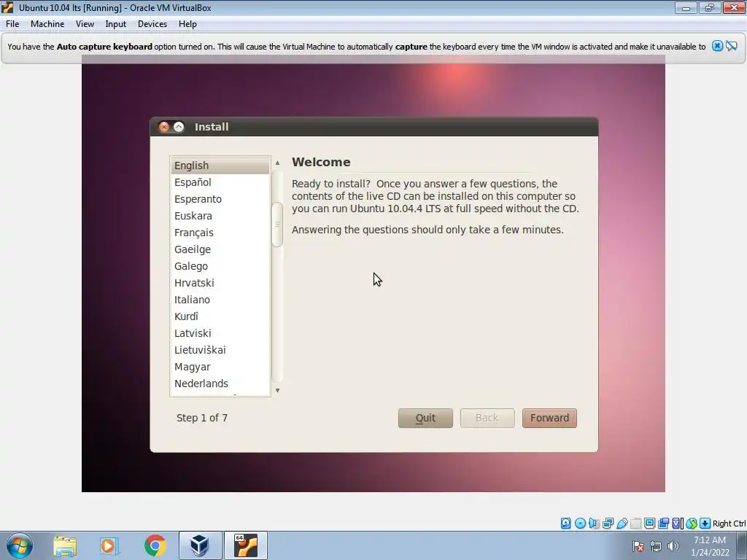Select Latviski in the language list
The height and width of the screenshot is (560, 747).
coord(220,332)
